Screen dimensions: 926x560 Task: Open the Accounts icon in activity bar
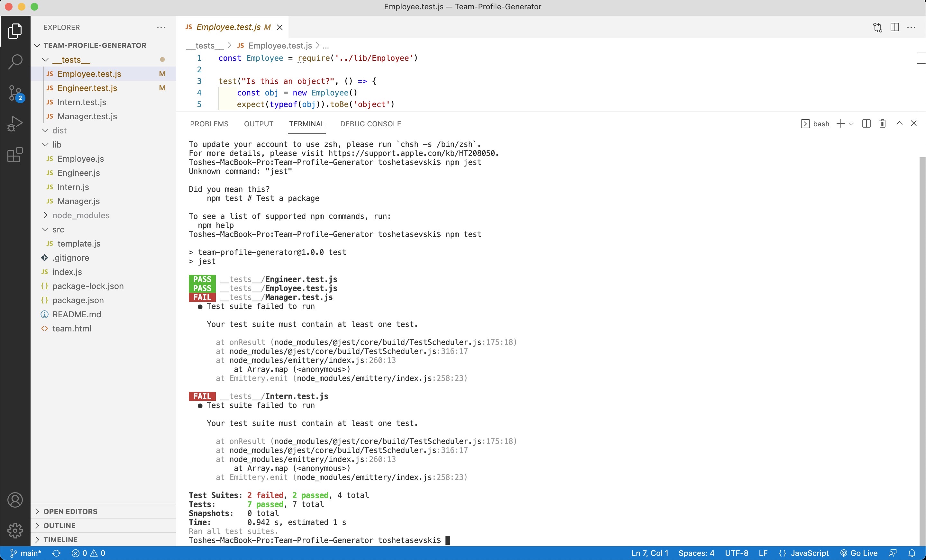pos(15,500)
